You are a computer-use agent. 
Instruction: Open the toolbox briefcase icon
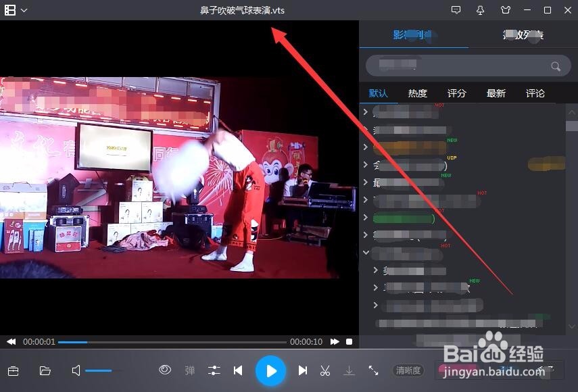pyautogui.click(x=14, y=370)
